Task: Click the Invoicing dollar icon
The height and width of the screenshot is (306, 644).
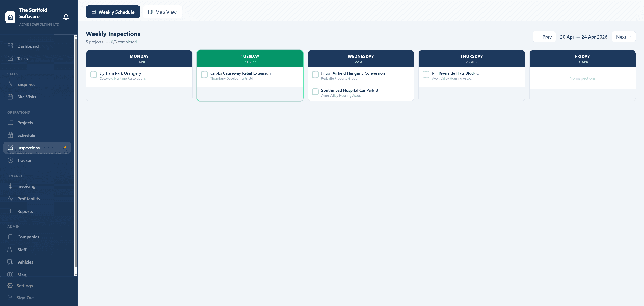Action: click(x=10, y=186)
